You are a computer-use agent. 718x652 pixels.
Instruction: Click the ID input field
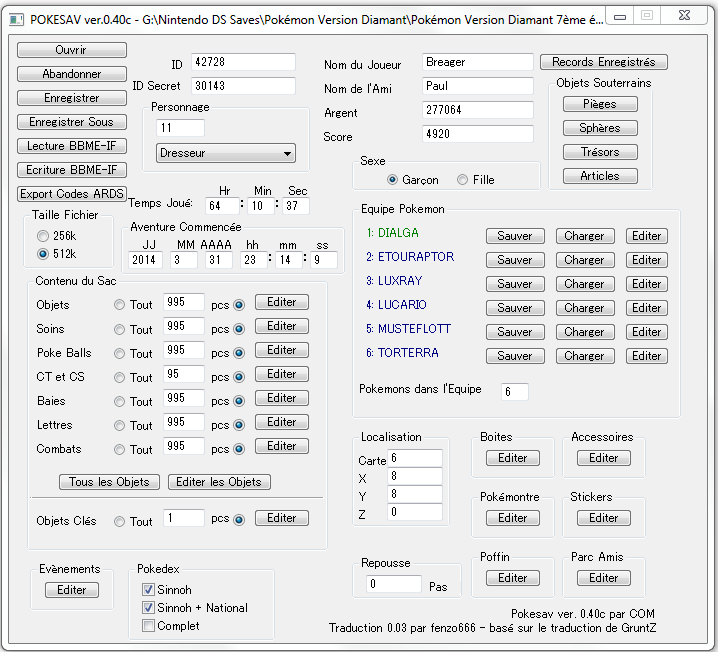point(243,62)
